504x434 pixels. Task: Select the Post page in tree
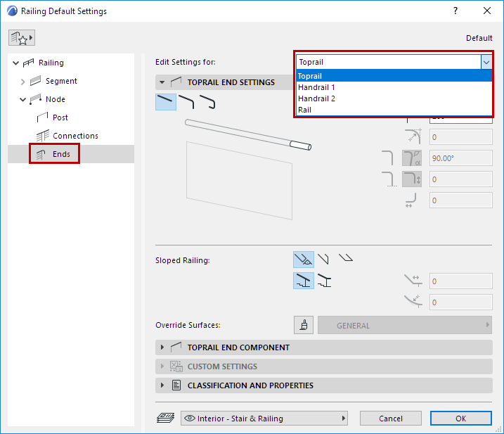pyautogui.click(x=60, y=117)
